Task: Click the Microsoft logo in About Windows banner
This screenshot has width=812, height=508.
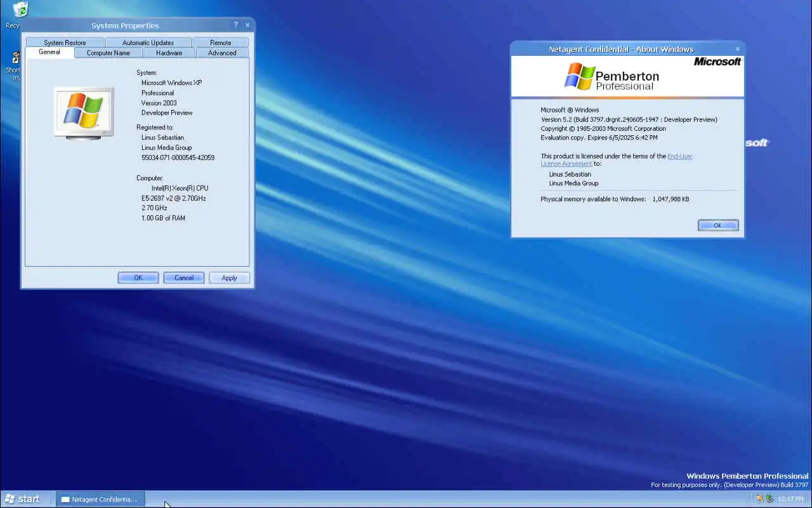Action: point(717,62)
